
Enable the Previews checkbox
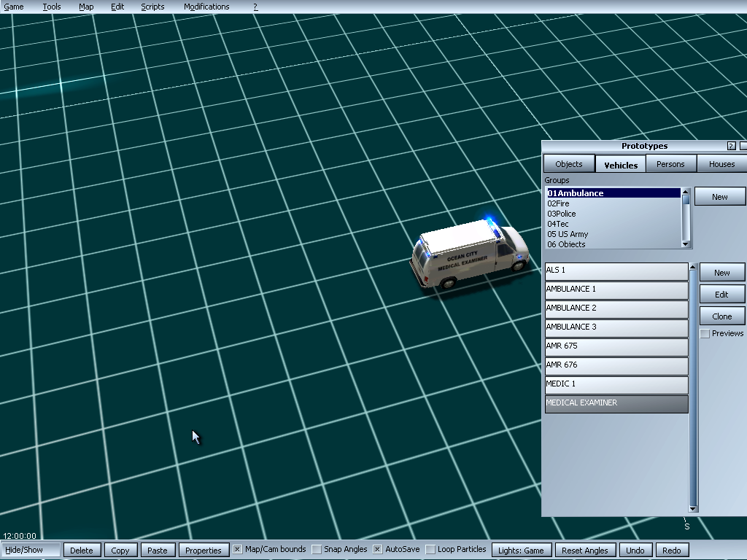(x=705, y=334)
